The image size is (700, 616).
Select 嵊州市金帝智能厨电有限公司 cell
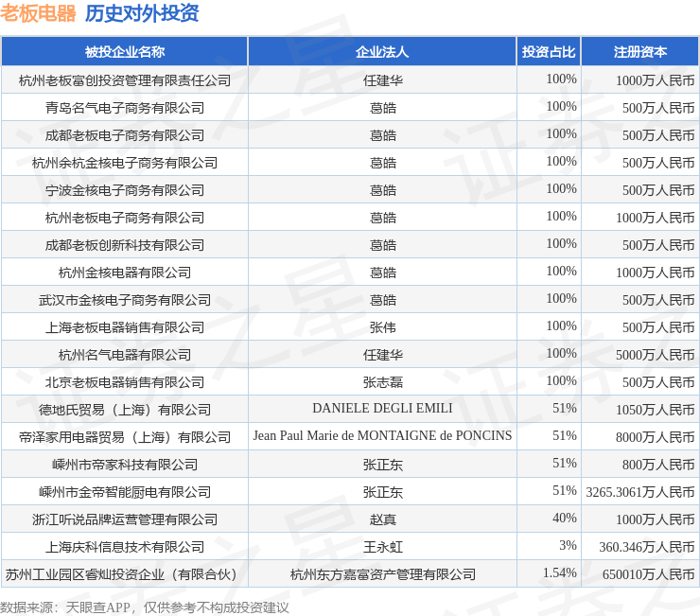point(125,492)
